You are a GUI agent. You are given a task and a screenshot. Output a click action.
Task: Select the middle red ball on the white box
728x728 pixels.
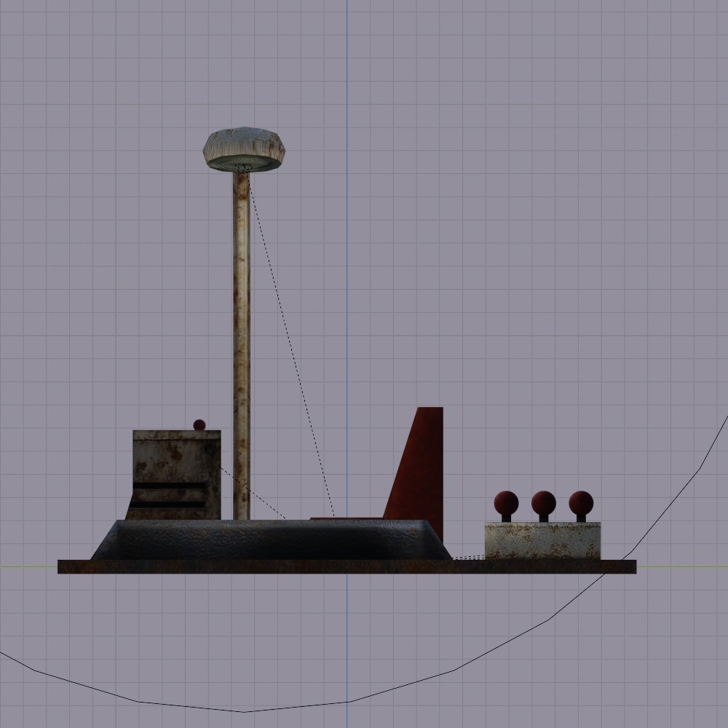coord(542,501)
